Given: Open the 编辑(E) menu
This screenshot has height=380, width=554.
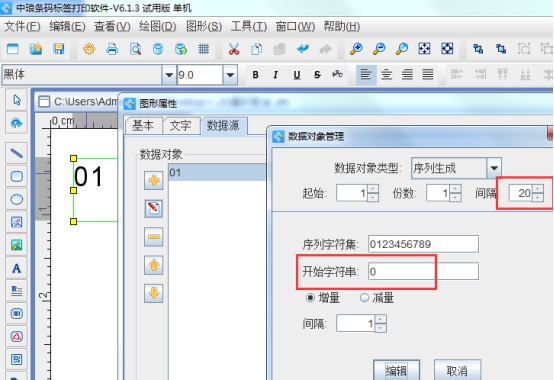Looking at the screenshot, I should pos(67,26).
